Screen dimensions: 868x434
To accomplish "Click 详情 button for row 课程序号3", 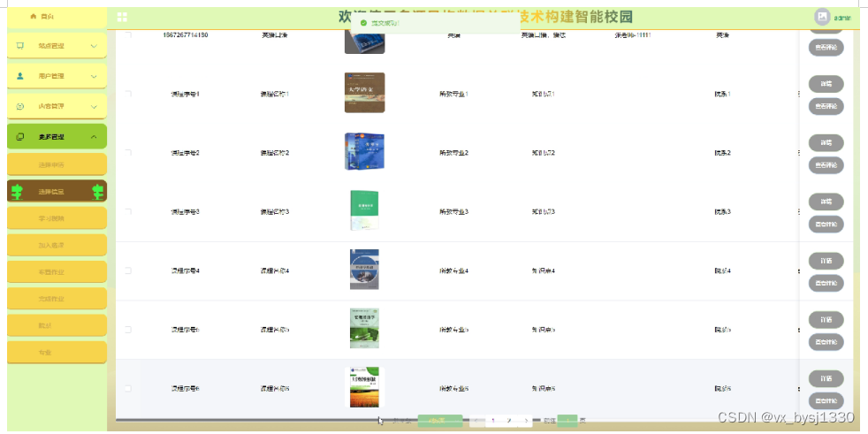I will coord(826,202).
